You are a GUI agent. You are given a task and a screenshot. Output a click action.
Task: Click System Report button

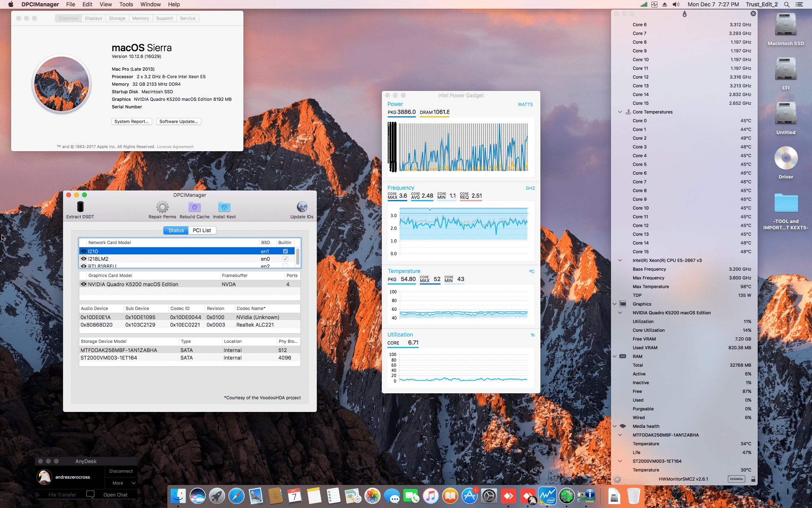point(132,121)
